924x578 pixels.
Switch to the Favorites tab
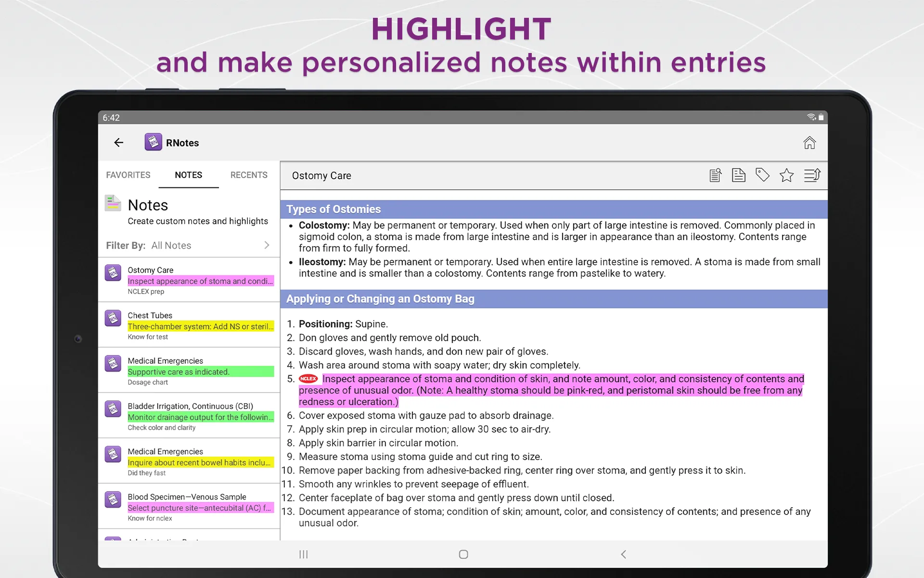(128, 175)
